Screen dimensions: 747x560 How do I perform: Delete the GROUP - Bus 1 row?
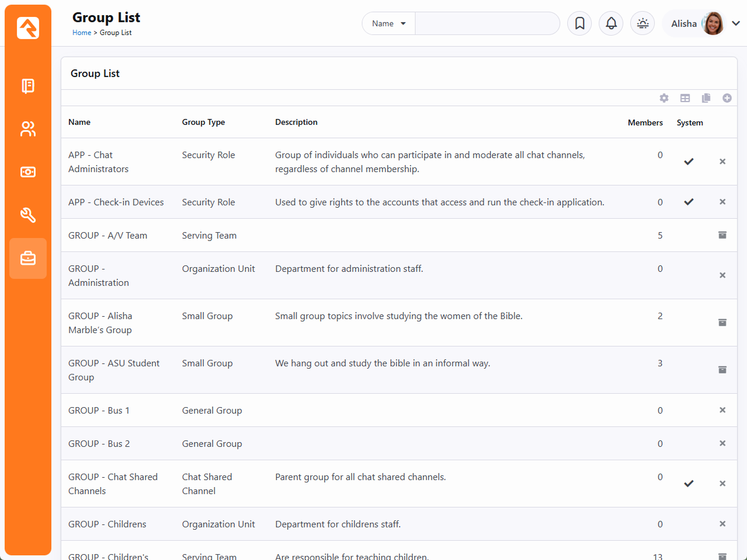tap(722, 410)
